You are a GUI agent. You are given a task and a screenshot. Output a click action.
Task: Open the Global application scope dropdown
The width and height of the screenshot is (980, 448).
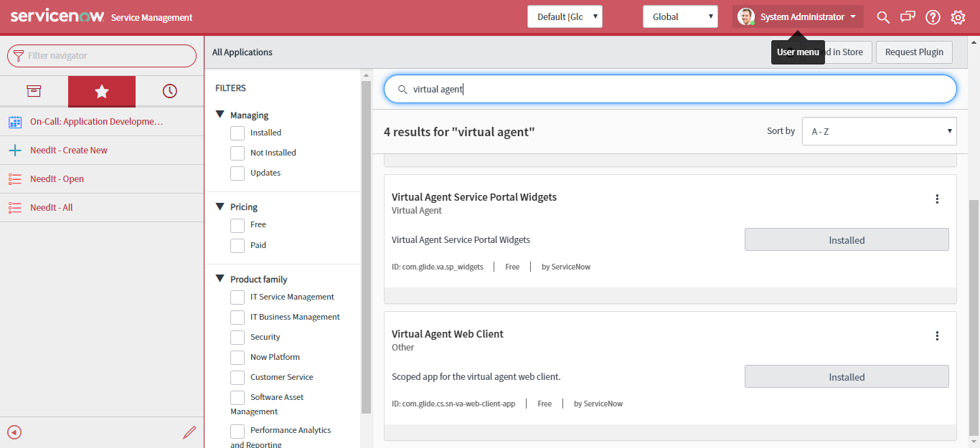[x=679, y=16]
